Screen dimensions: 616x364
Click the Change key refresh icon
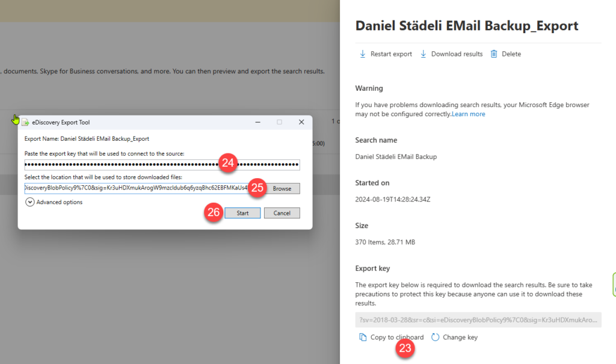tap(436, 338)
